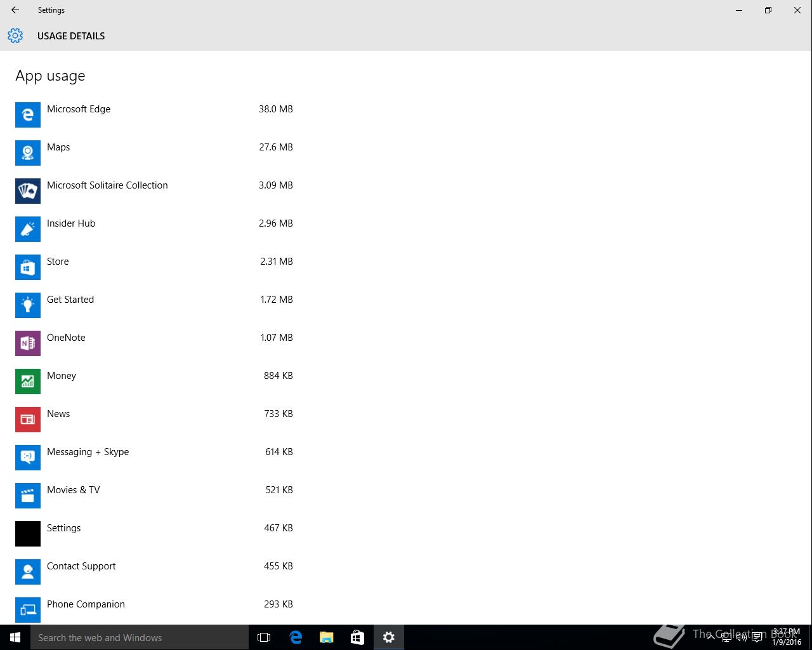
Task: Select the Maps label
Action: [58, 147]
